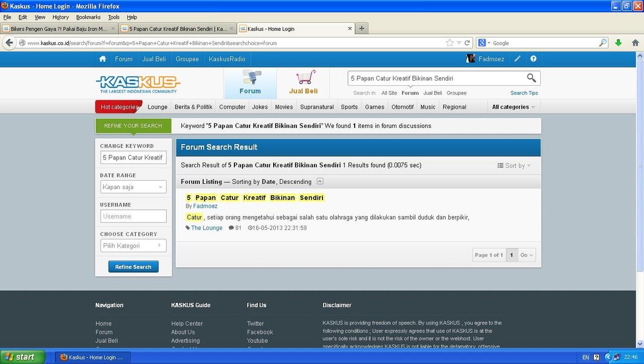Click the green downloads arrow icon
The width and height of the screenshot is (644, 364).
point(618,43)
